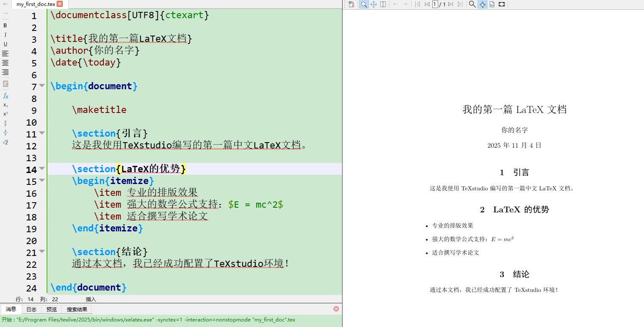
Task: Open the 搜索结果 tab in bottom panel
Action: (x=77, y=309)
